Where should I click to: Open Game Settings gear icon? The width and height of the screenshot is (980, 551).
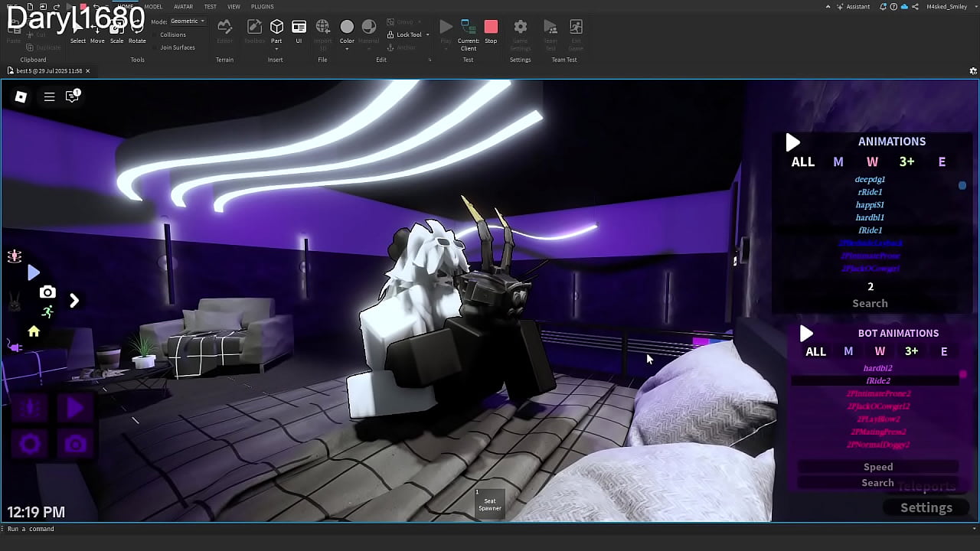[520, 28]
